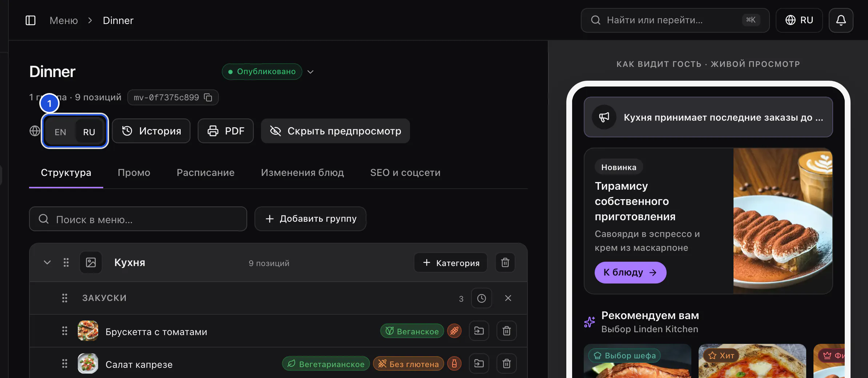Select Салат капрезе item name
This screenshot has height=378, width=868.
coord(139,364)
